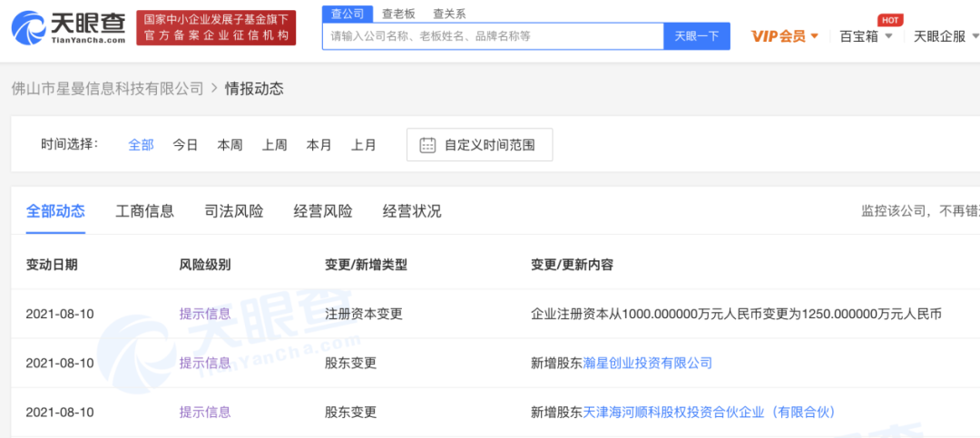Select the 上月 time filter
The image size is (980, 438).
[363, 145]
